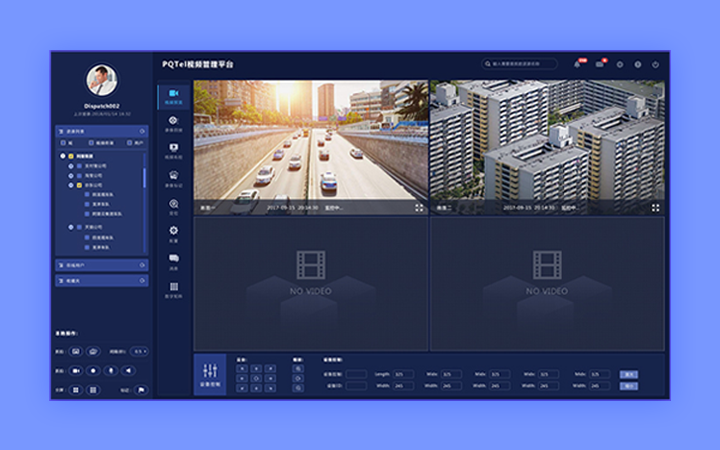
Task: Collapse the top accordion panel via its round arrow
Action: click(x=142, y=131)
